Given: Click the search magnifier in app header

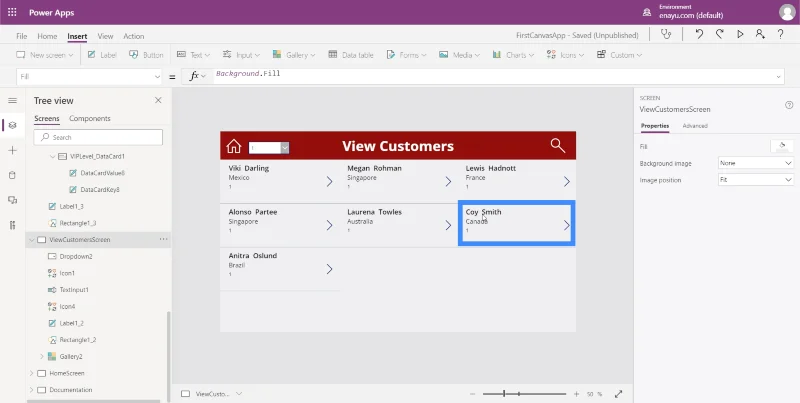Looking at the screenshot, I should [558, 145].
